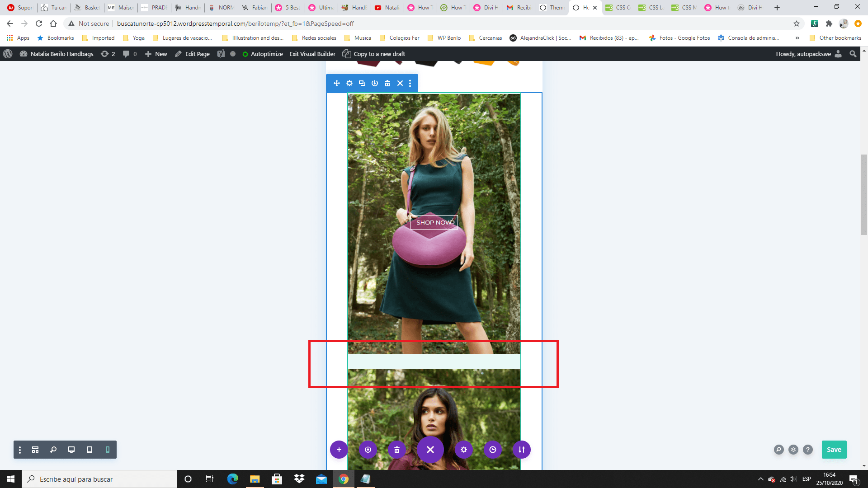Open File Explorer from taskbar
Image resolution: width=868 pixels, height=488 pixels.
point(255,479)
